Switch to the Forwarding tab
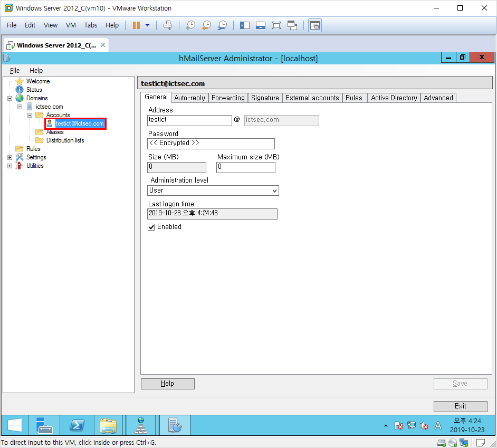 click(228, 98)
